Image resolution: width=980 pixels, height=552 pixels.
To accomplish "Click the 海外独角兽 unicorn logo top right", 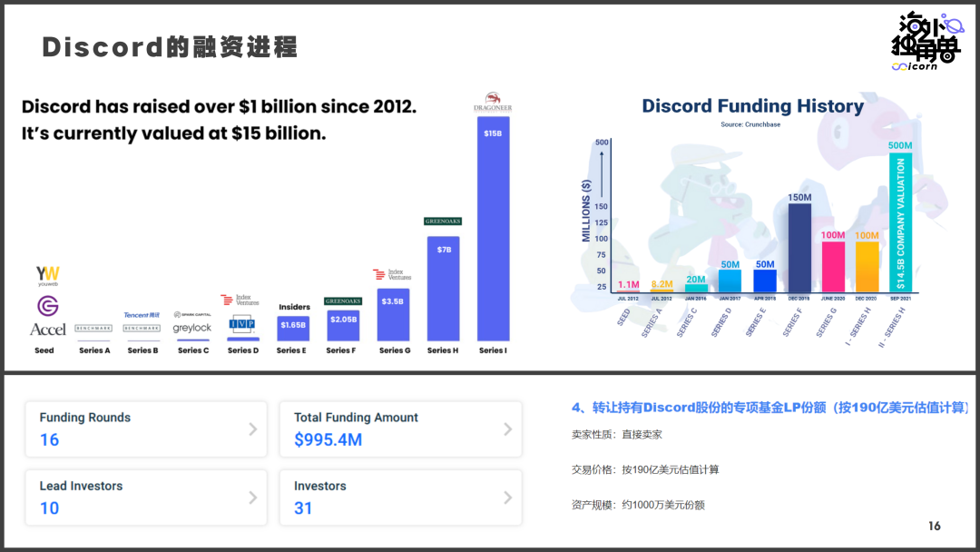I will point(927,41).
